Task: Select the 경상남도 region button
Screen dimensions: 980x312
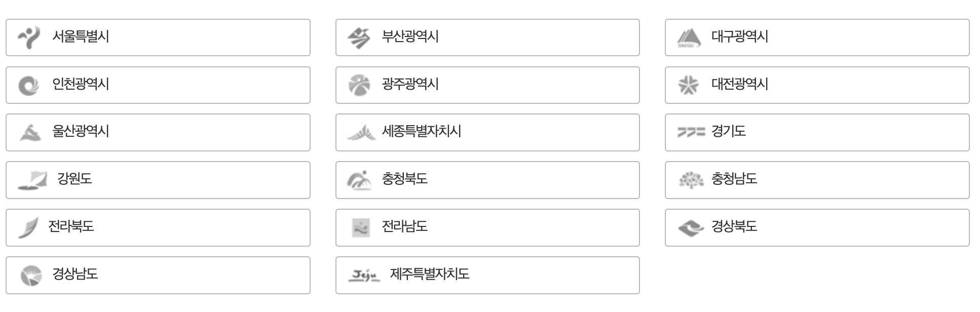Action: [x=157, y=275]
